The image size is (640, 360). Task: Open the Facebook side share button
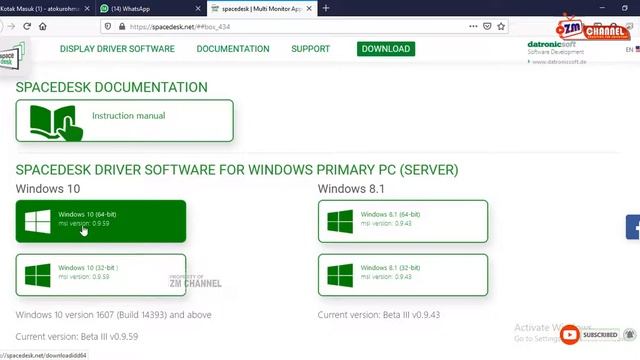[x=633, y=227]
